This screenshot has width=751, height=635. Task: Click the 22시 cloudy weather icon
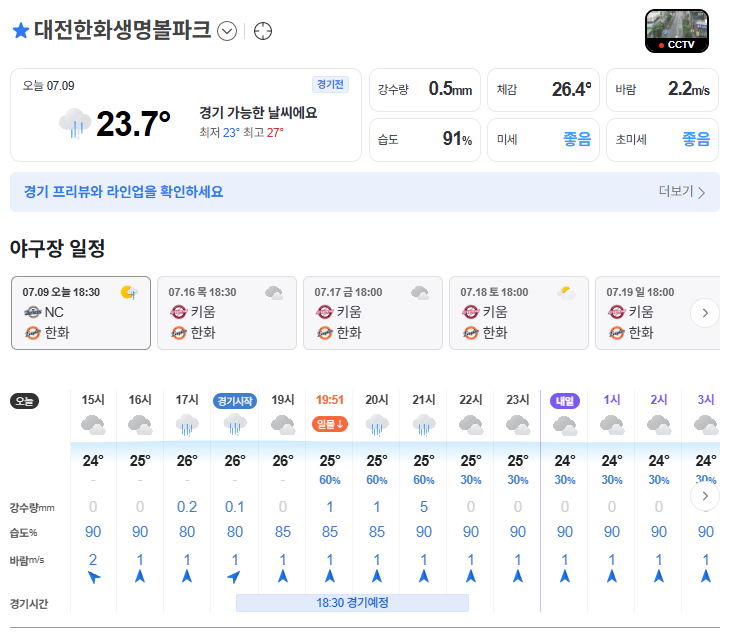point(471,425)
